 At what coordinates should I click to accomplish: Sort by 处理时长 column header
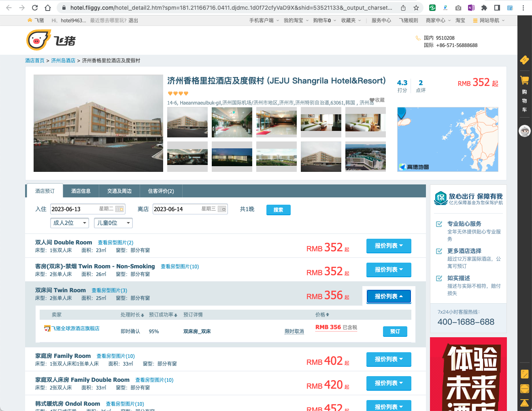pyautogui.click(x=132, y=315)
